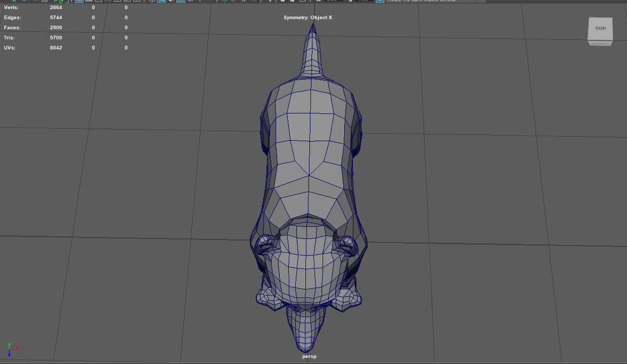Click the faces count value 2900

click(56, 28)
